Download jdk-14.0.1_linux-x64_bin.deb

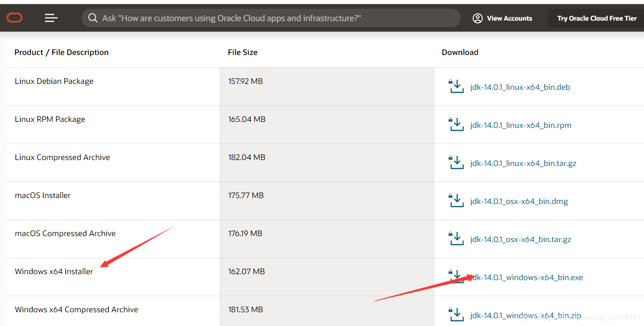coord(520,87)
